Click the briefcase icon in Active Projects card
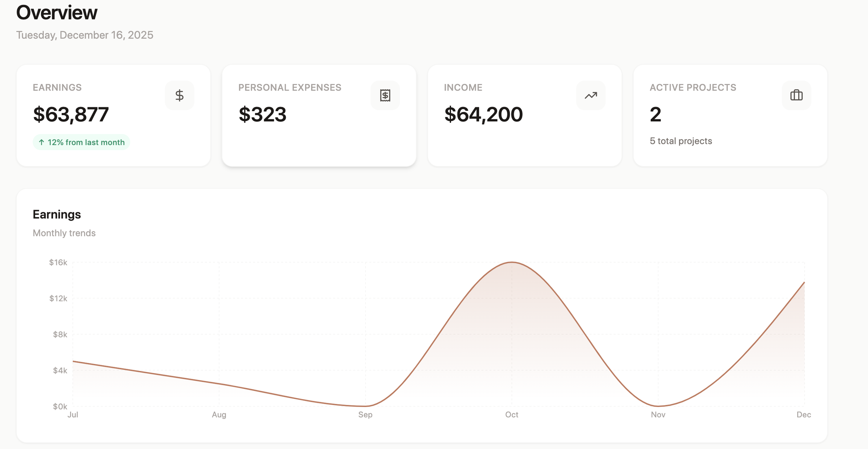868x449 pixels. pyautogui.click(x=796, y=95)
